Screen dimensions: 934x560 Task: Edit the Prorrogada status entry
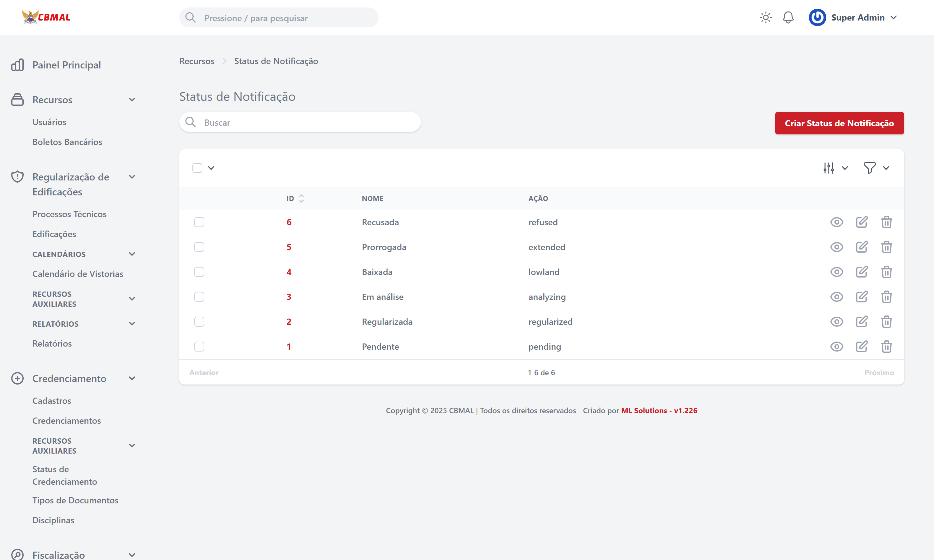tap(862, 247)
